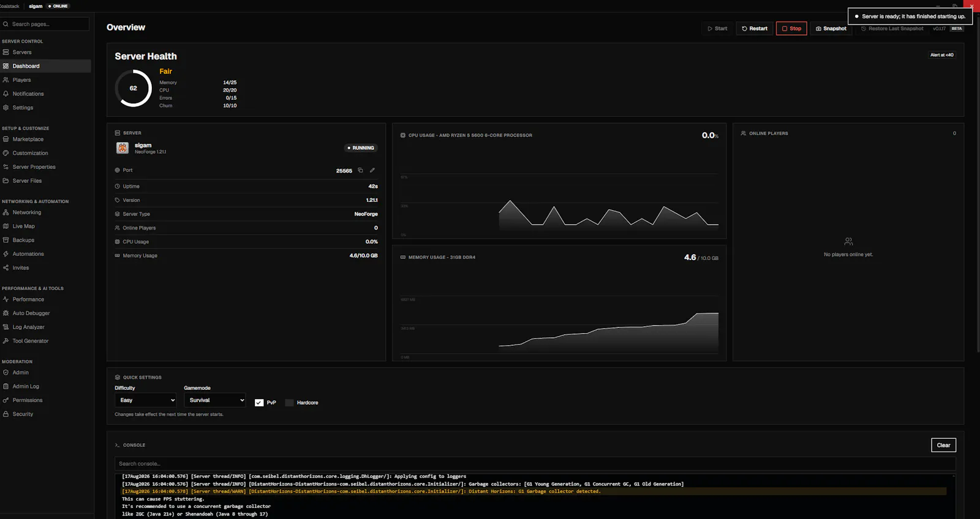Click the NeoForge server type value
The width and height of the screenshot is (980, 519).
pyautogui.click(x=366, y=214)
